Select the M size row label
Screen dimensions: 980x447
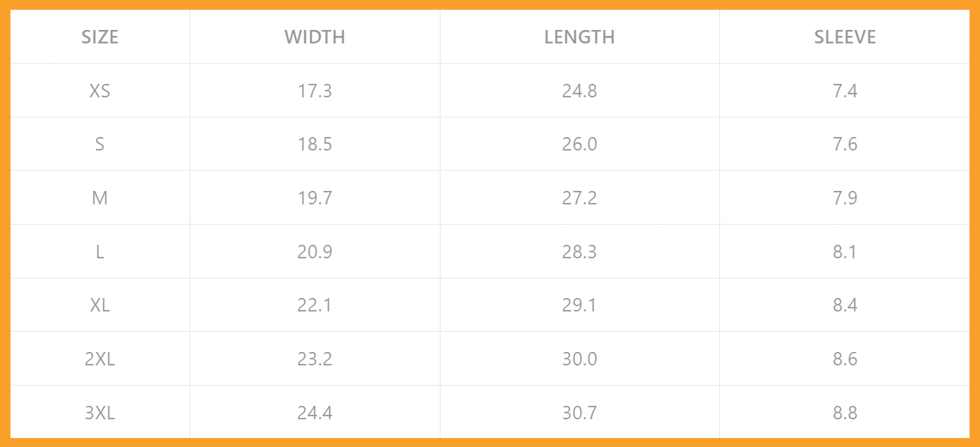(100, 198)
